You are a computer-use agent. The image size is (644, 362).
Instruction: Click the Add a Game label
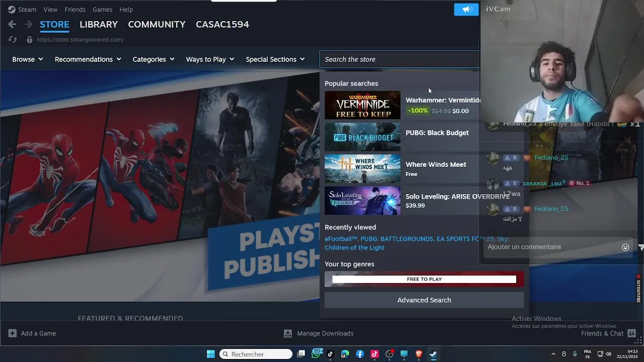(x=38, y=333)
